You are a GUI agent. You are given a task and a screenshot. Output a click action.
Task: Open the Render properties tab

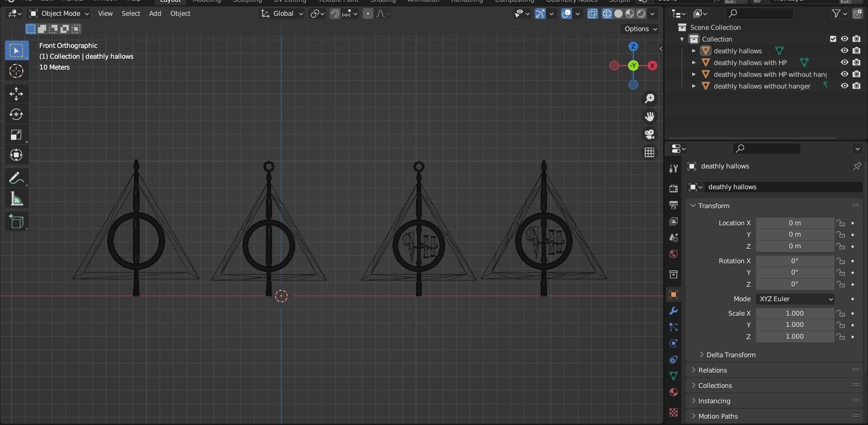(674, 188)
